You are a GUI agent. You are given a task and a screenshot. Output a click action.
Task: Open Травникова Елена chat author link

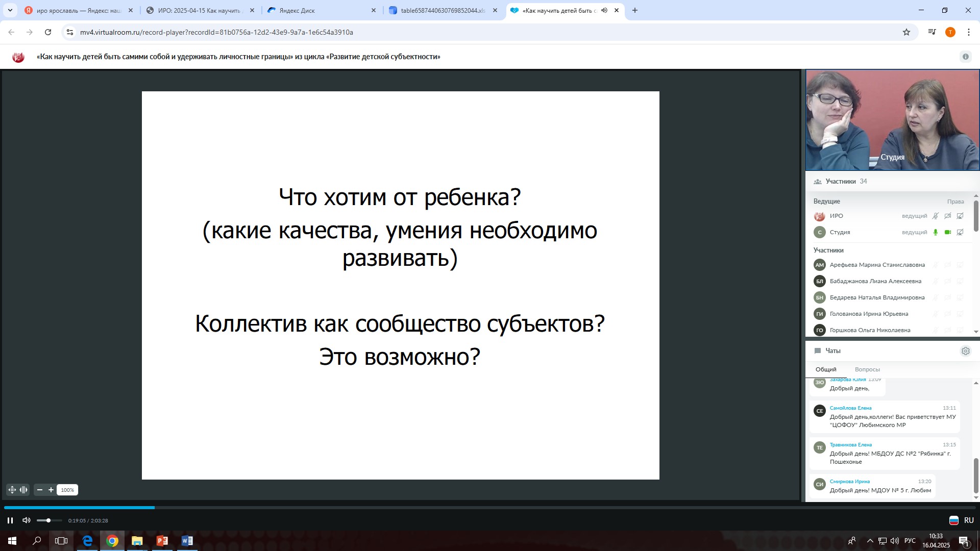[x=850, y=445]
